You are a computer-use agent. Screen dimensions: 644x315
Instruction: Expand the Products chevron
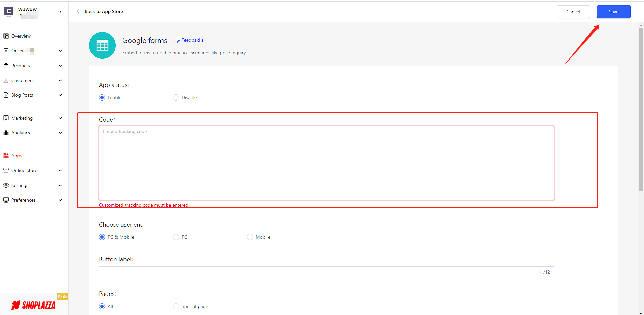click(60, 66)
